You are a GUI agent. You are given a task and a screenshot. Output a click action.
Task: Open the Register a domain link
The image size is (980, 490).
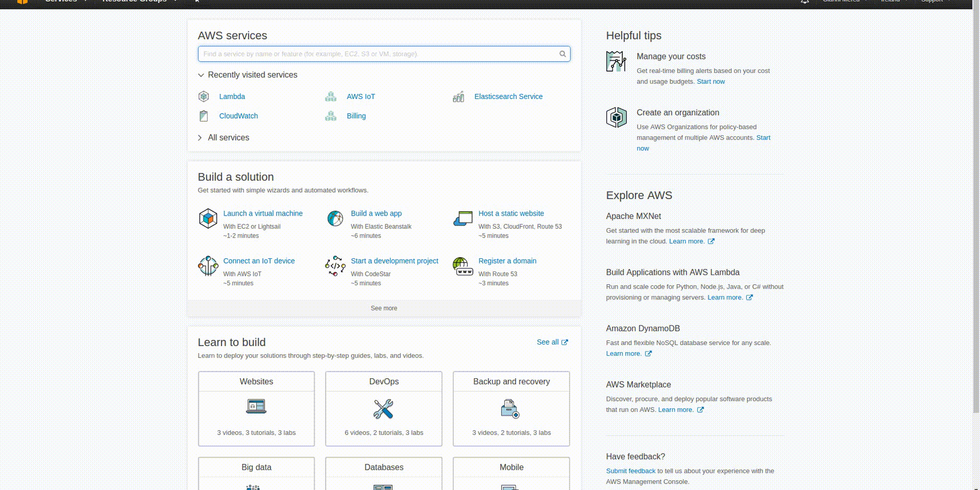click(507, 261)
